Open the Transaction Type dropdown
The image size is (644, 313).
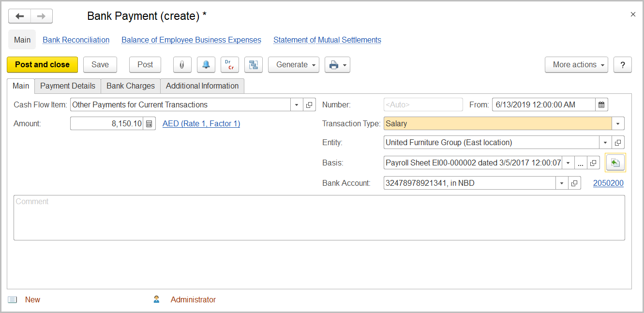point(618,123)
